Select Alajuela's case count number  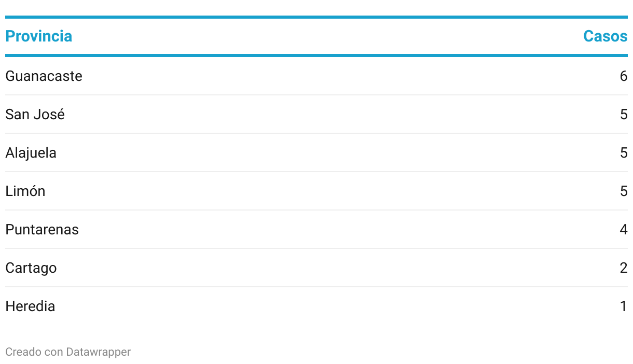[624, 153]
